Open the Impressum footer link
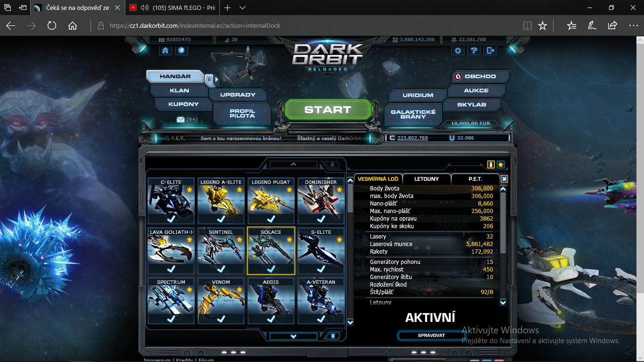The image size is (644, 362). click(157, 360)
